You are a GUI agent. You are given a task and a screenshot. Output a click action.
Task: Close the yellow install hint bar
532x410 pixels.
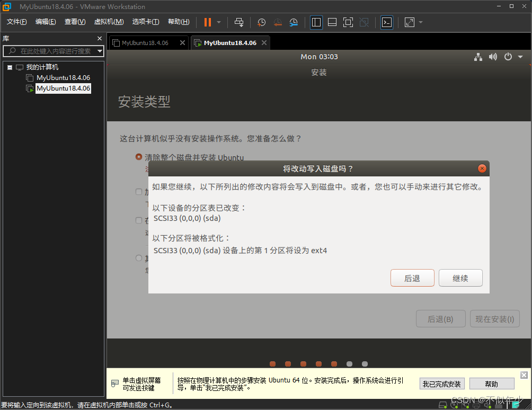(524, 375)
